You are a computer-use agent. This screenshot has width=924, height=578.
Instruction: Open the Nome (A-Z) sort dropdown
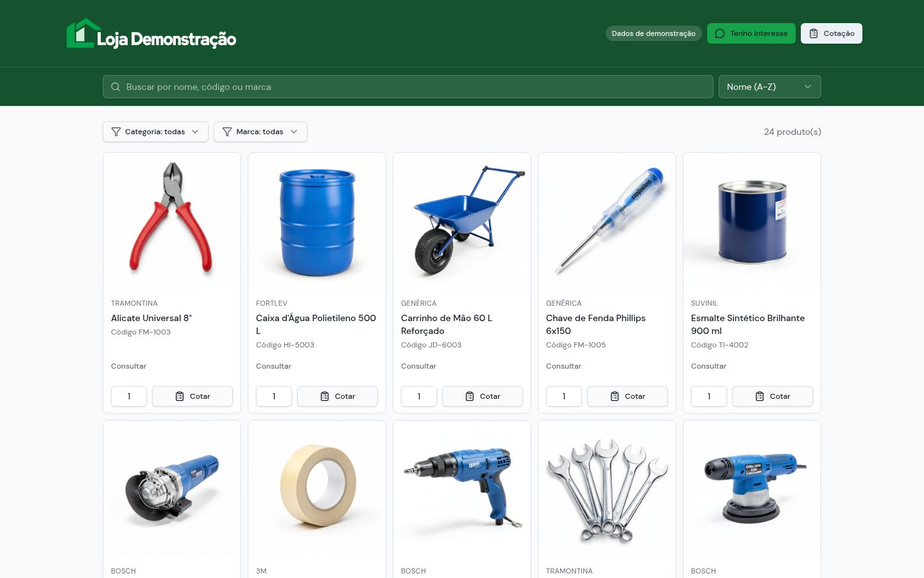click(x=770, y=87)
